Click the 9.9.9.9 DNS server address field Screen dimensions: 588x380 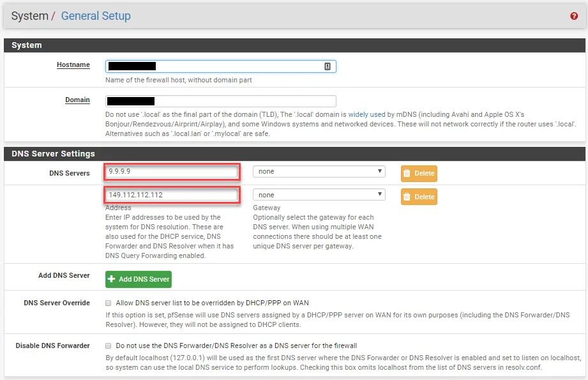point(171,171)
